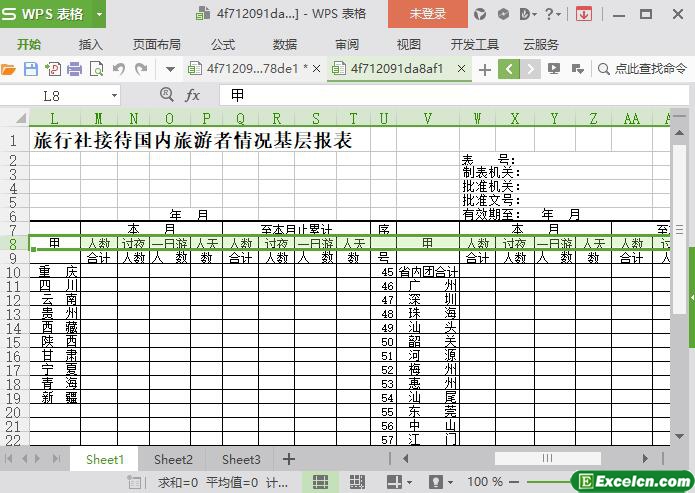Close the 4f712091da8af1 document tab
The height and width of the screenshot is (493, 695).
coord(461,69)
